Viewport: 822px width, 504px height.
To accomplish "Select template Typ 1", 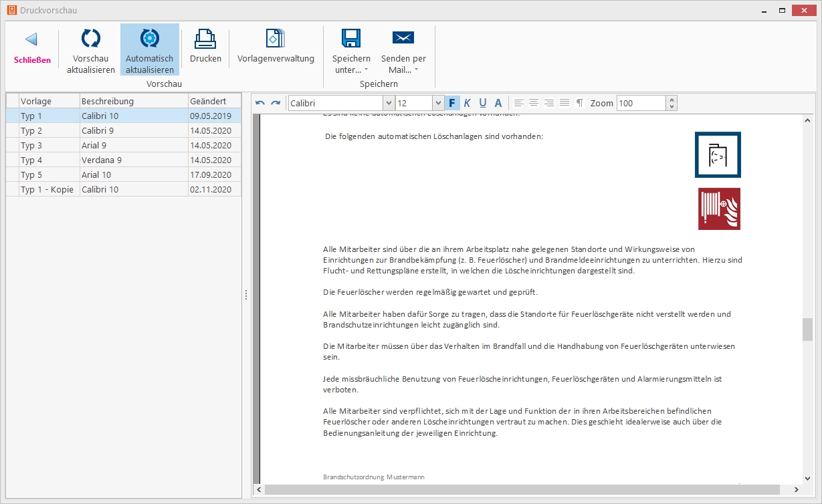I will 124,116.
